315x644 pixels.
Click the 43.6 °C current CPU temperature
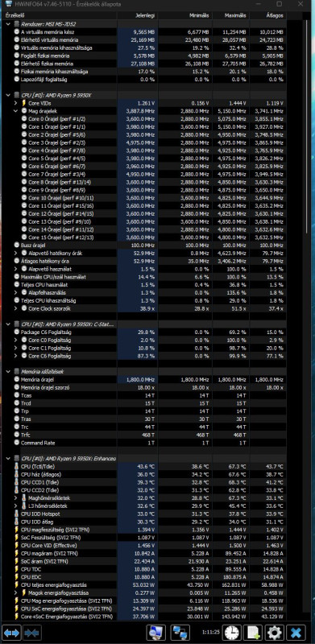point(146,467)
